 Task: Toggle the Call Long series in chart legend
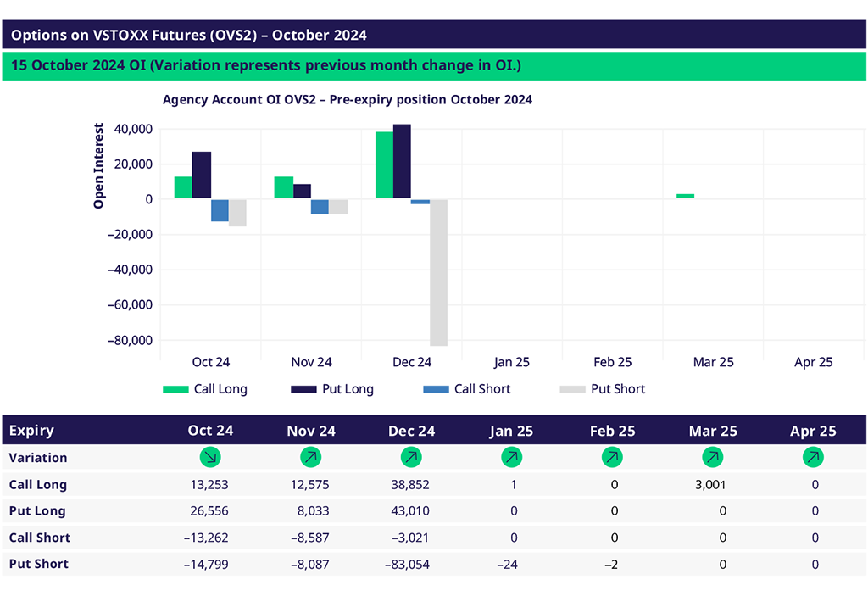click(x=204, y=389)
